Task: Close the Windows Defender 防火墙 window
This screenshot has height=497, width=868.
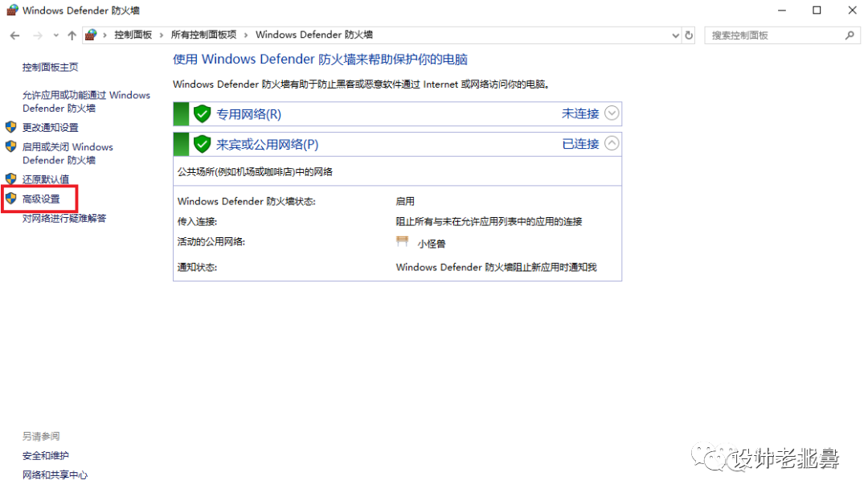Action: (853, 10)
